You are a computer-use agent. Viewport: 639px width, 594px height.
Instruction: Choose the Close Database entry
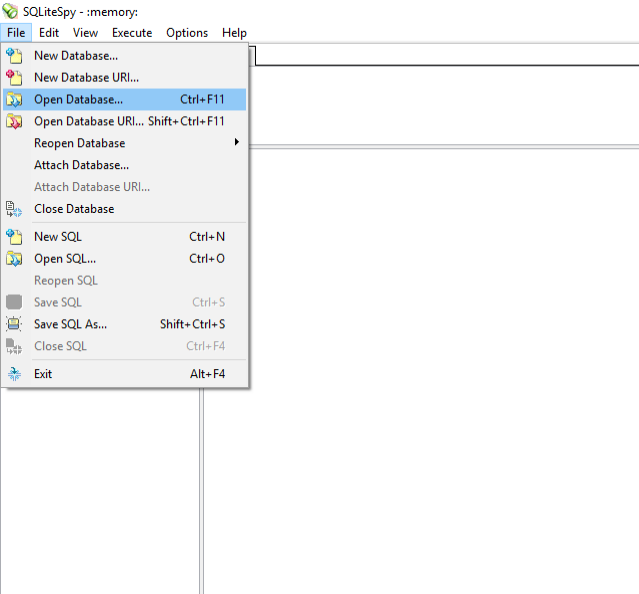(x=124, y=209)
